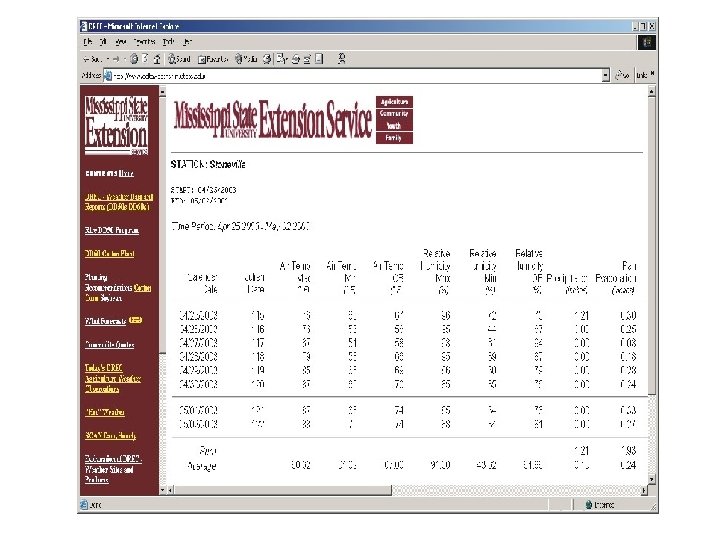Open the Favorites menu
This screenshot has width=720, height=540.
144,42
